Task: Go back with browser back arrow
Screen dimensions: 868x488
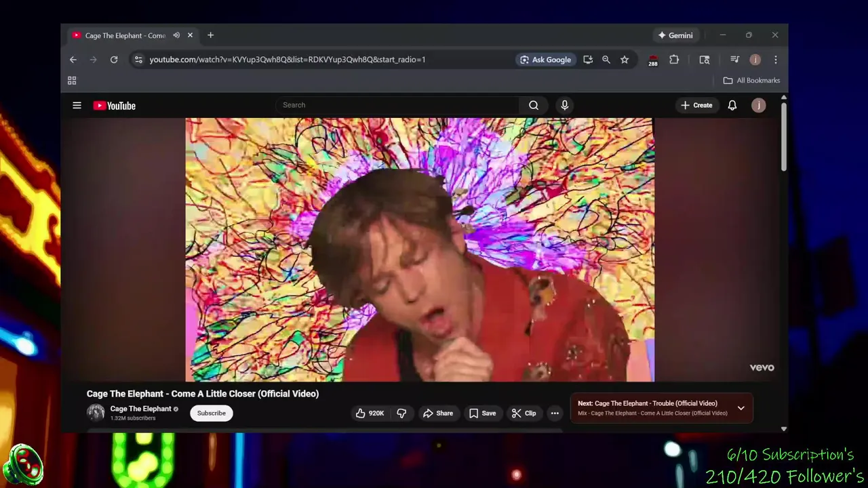Action: tap(73, 60)
